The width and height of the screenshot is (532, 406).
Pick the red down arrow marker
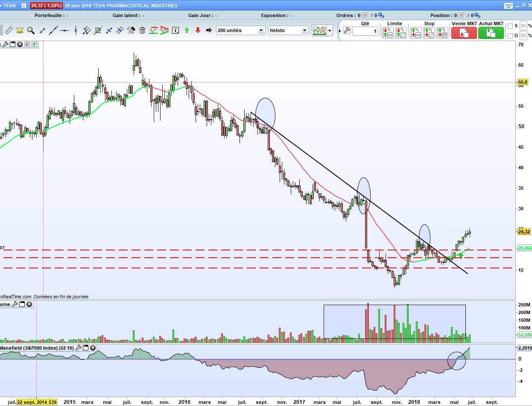(198, 30)
